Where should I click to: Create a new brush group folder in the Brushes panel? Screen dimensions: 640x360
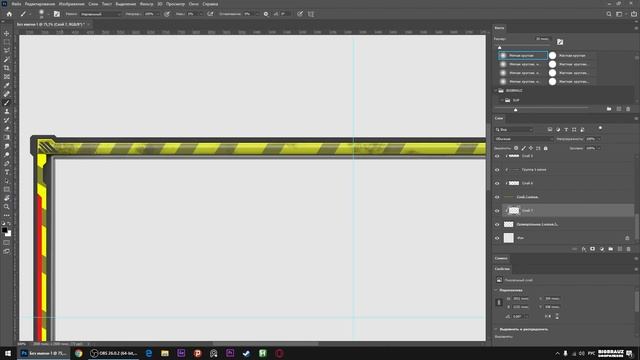tap(609, 109)
